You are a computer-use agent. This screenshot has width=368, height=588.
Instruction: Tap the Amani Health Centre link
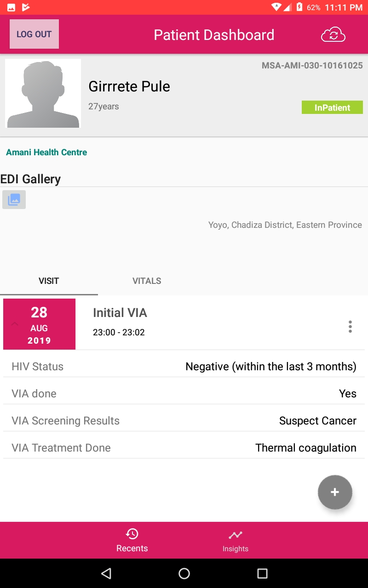[46, 152]
